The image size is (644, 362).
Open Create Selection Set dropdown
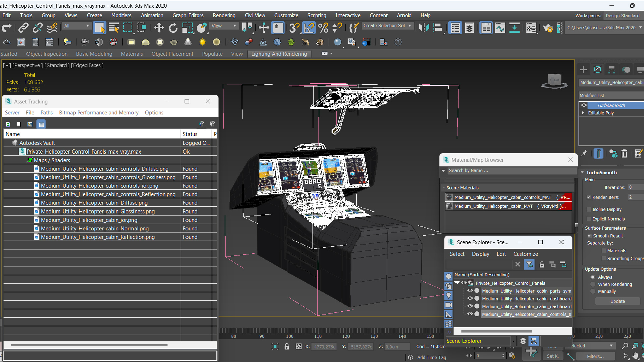coord(387,26)
